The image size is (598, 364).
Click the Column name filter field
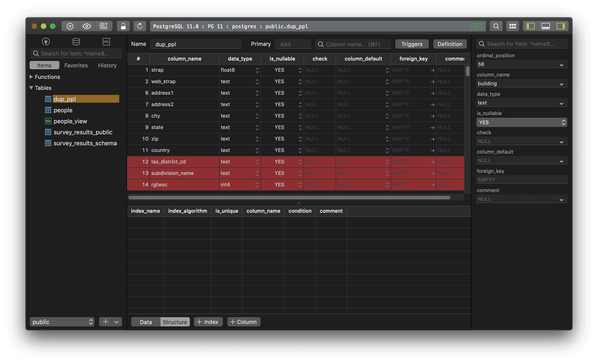coord(353,44)
